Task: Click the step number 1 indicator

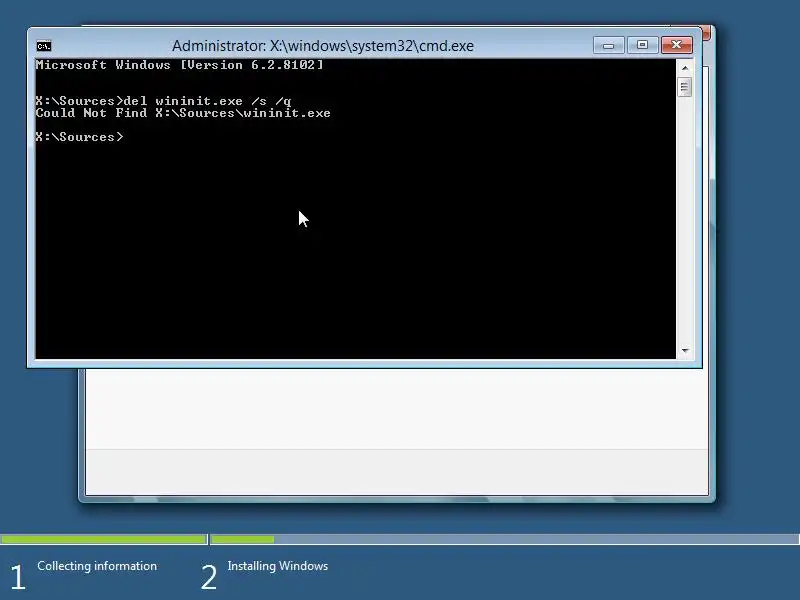Action: (x=18, y=578)
